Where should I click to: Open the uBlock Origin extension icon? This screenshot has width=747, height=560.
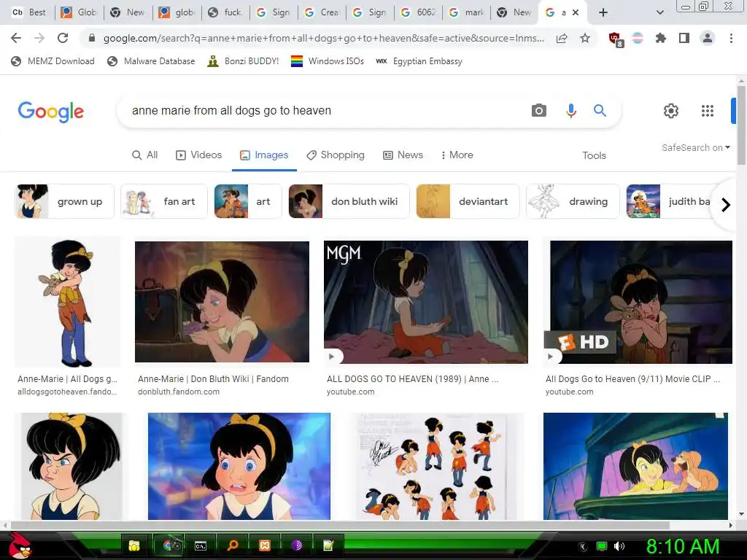point(615,39)
